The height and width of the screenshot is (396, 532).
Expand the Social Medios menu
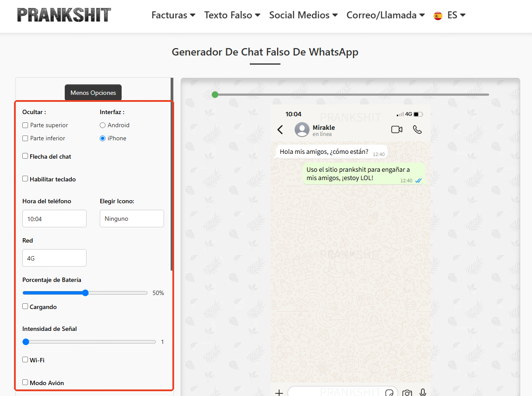(x=304, y=15)
